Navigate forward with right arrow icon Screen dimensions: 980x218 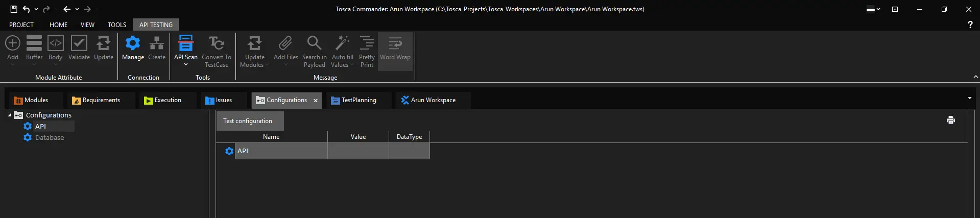tap(87, 9)
